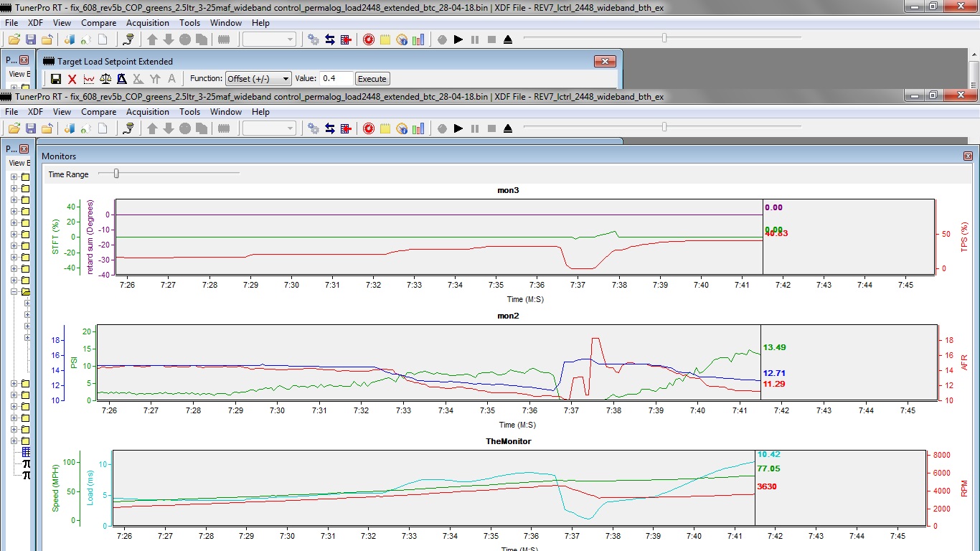Image resolution: width=980 pixels, height=551 pixels.
Task: Stop log playback in front window toolbar
Action: (x=491, y=128)
